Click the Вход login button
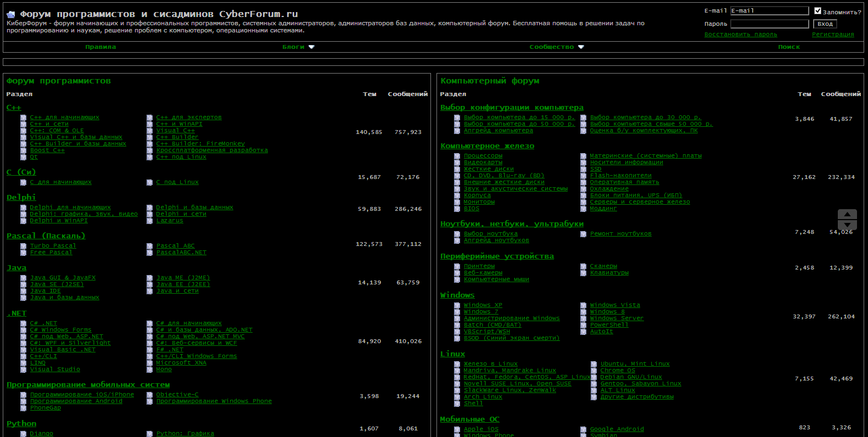868x437 pixels. click(825, 24)
